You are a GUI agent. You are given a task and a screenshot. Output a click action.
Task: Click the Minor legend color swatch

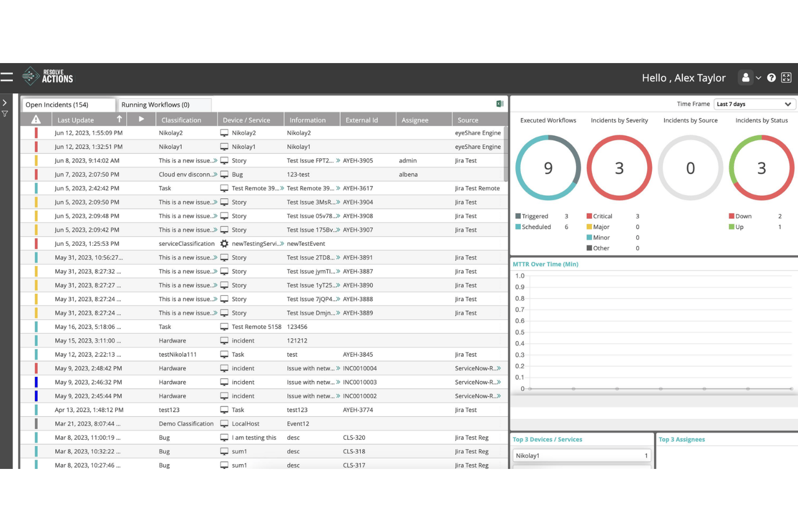[589, 238]
